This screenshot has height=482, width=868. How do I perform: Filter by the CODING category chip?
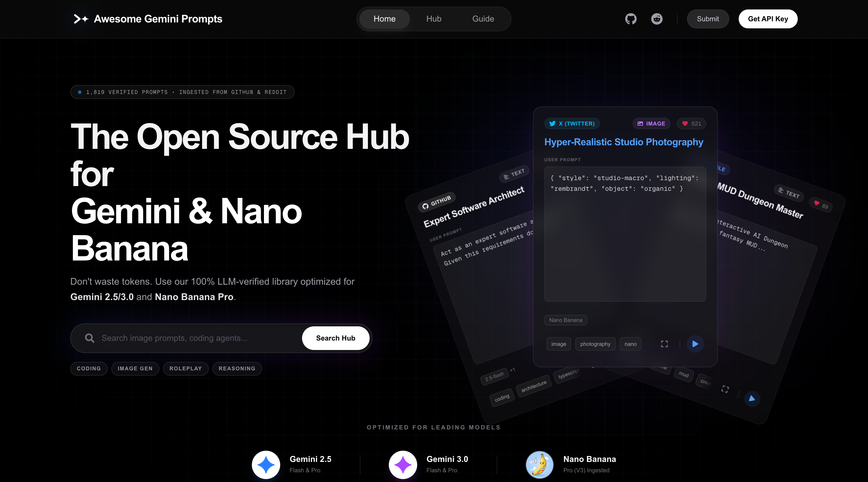pos(89,368)
